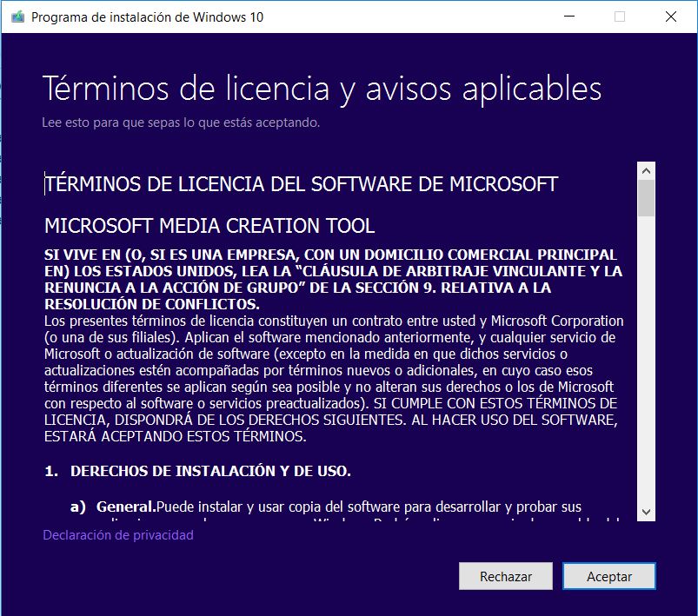This screenshot has width=698, height=616.
Task: Click the license scrollbar up arrow
Action: click(x=646, y=171)
